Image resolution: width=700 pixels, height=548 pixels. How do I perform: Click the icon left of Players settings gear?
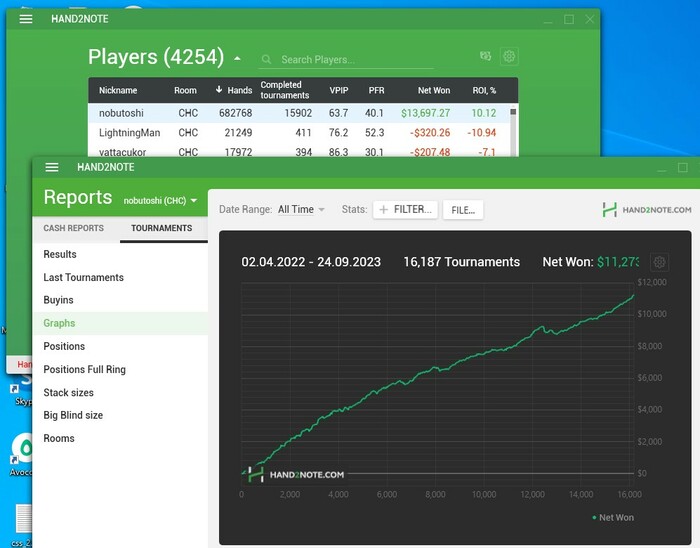click(x=485, y=56)
